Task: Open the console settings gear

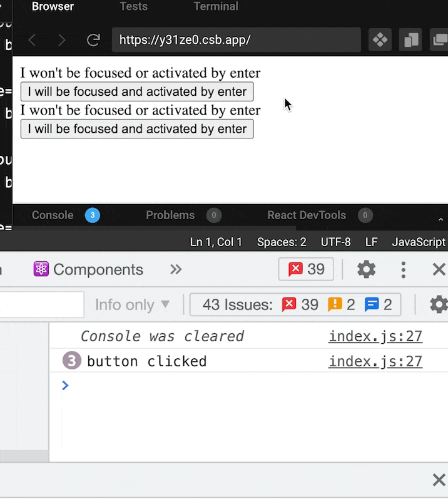Action: click(439, 304)
